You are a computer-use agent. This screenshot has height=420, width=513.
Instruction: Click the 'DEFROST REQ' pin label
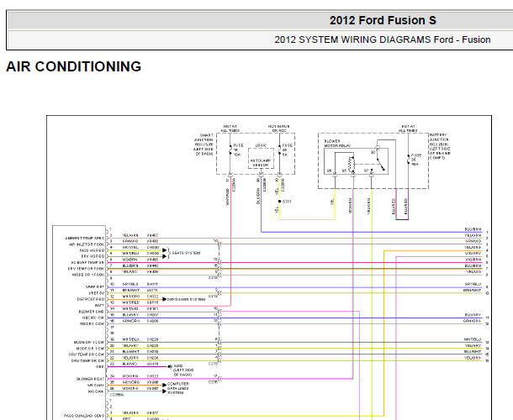[x=91, y=299]
